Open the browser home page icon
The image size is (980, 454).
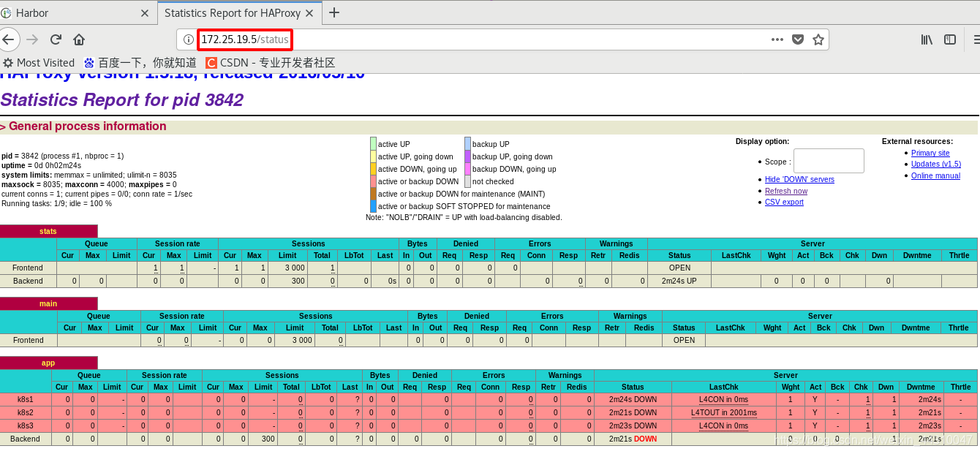[x=79, y=39]
